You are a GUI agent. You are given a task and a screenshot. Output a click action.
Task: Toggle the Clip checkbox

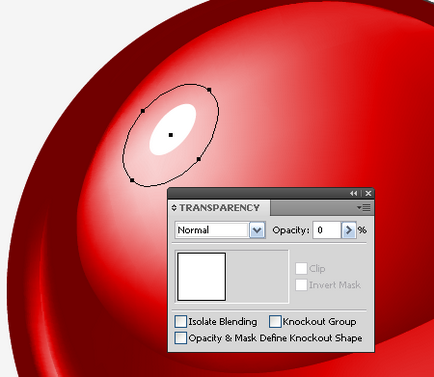[301, 268]
